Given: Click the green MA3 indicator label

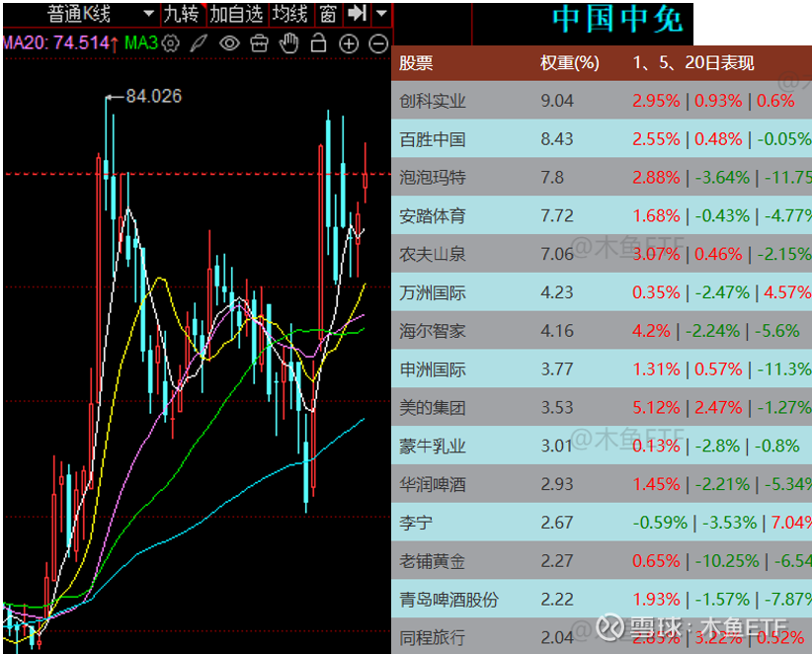Looking at the screenshot, I should [x=141, y=42].
